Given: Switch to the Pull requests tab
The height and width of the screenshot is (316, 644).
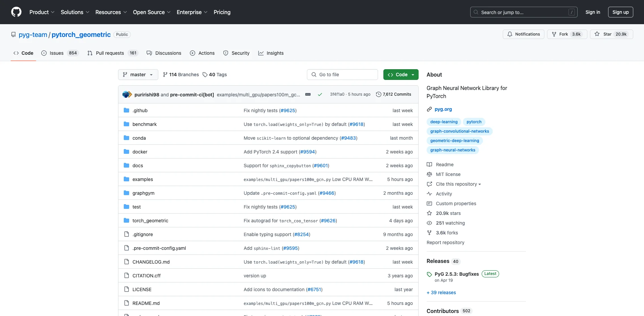Looking at the screenshot, I should pyautogui.click(x=112, y=53).
